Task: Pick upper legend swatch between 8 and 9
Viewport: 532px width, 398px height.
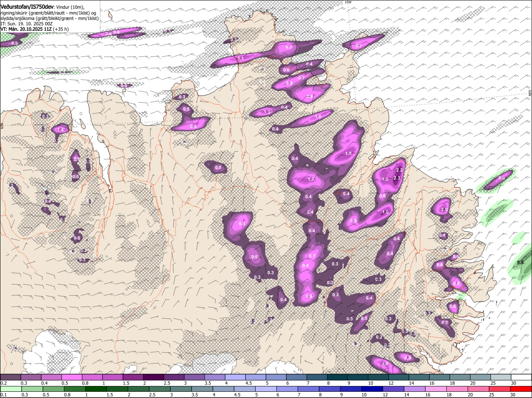Action: [337, 377]
